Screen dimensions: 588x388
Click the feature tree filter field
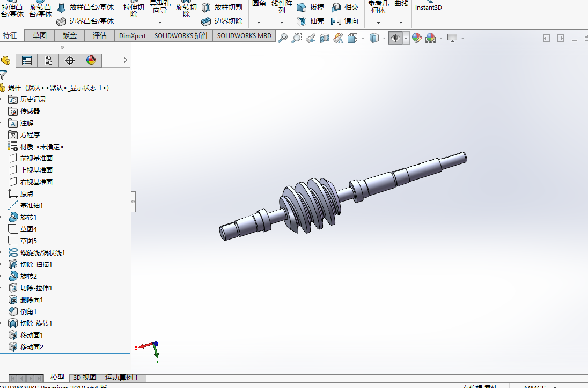pos(64,74)
